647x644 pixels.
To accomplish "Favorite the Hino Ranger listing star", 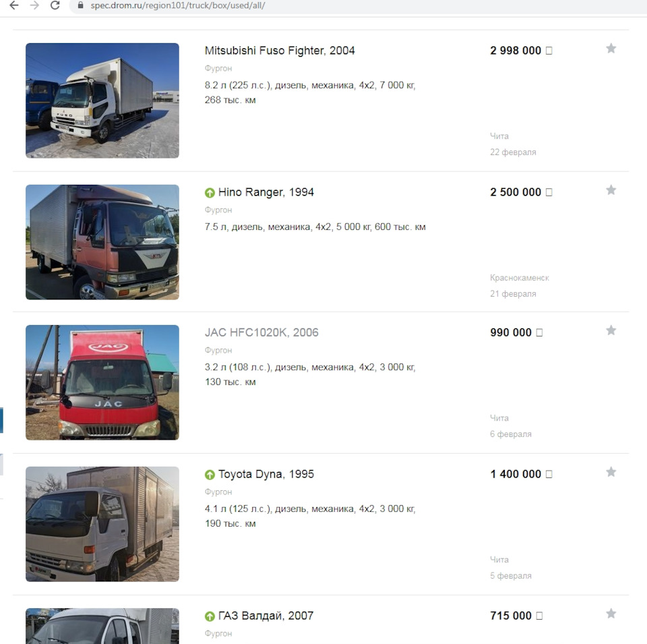I will tap(611, 190).
